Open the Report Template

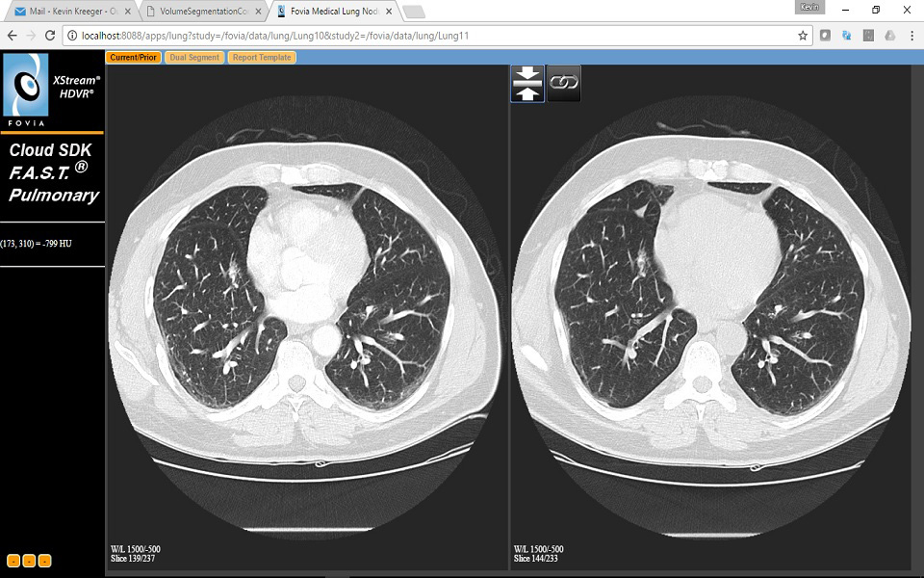point(261,57)
